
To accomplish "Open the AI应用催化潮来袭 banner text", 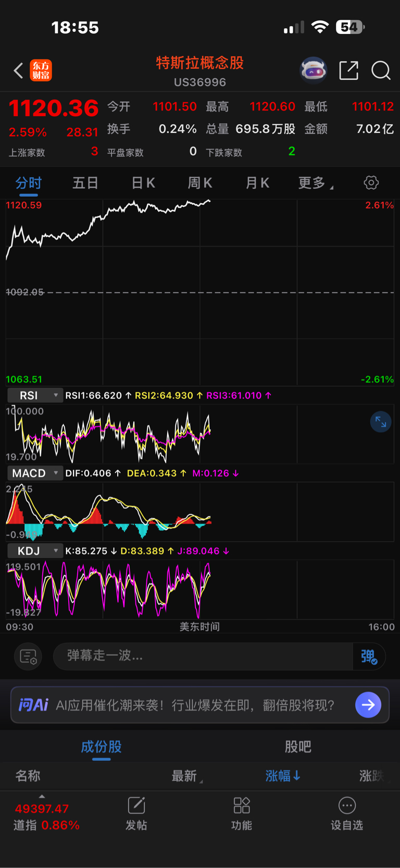I will tap(195, 705).
